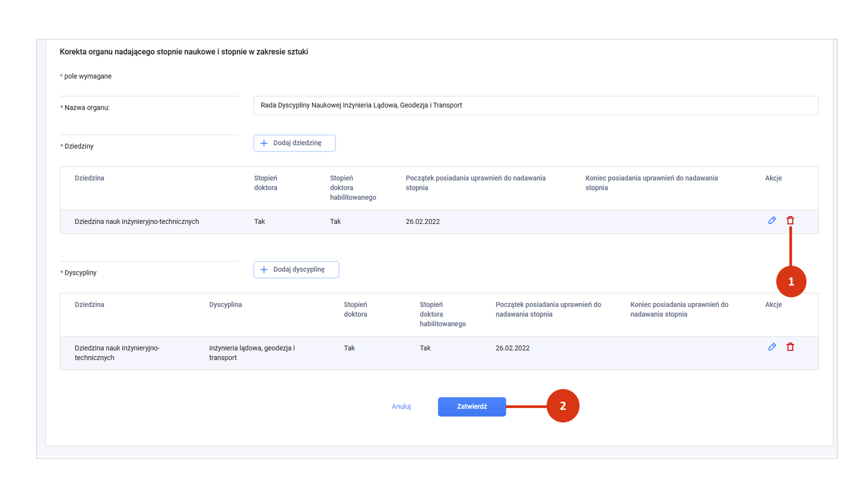Click the 26.02.2022 date in Dziedziny table
The height and width of the screenshot is (488, 868).
click(423, 222)
